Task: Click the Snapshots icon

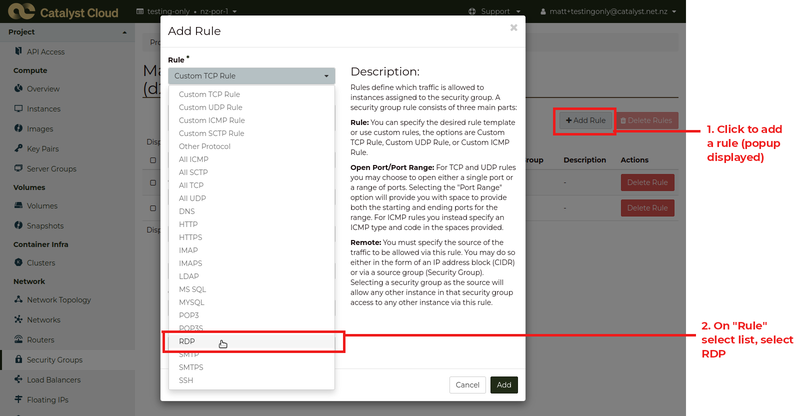Action: [18, 225]
